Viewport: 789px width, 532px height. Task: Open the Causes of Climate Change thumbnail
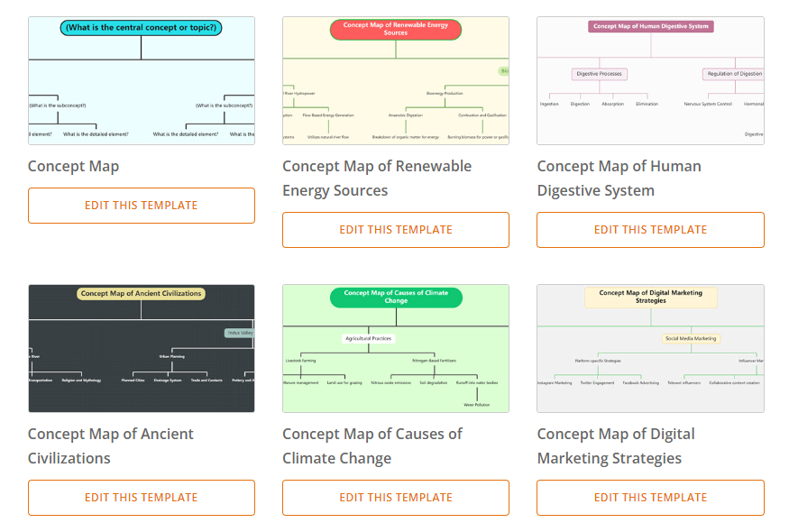coord(396,349)
